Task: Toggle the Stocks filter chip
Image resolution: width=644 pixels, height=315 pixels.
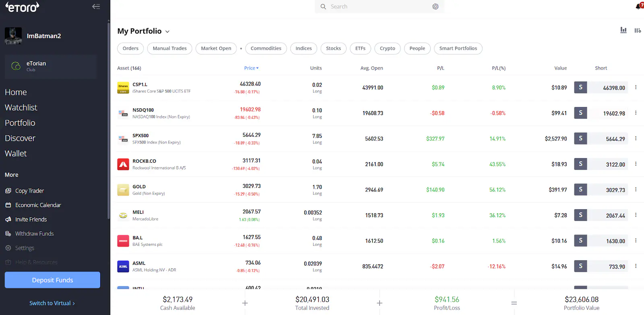Action: (x=333, y=48)
